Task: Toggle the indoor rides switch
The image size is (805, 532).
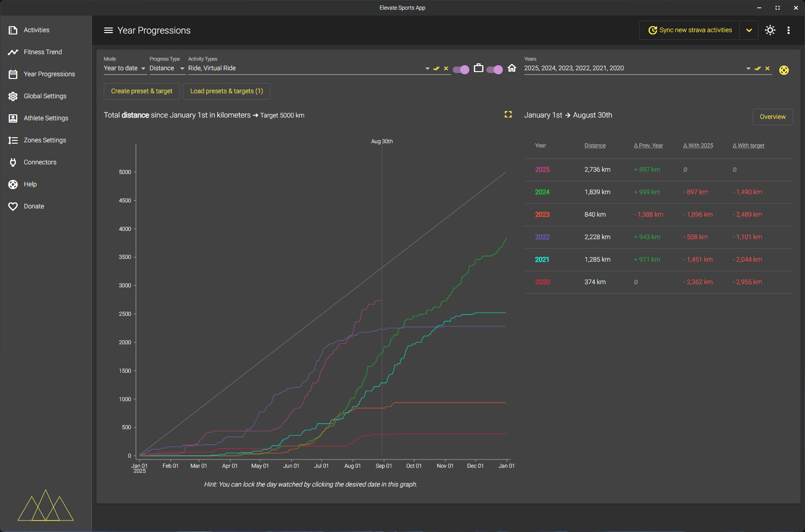Action: [495, 69]
